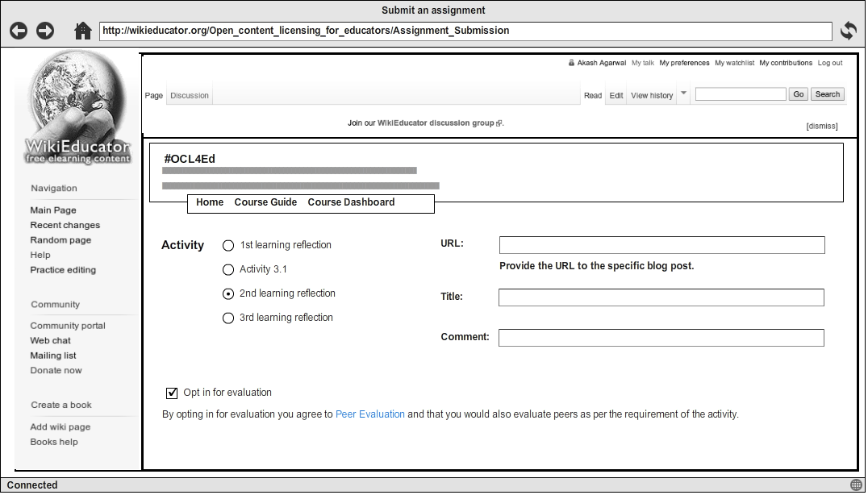Open Books help link
Screen dimensions: 868x495
(54, 442)
